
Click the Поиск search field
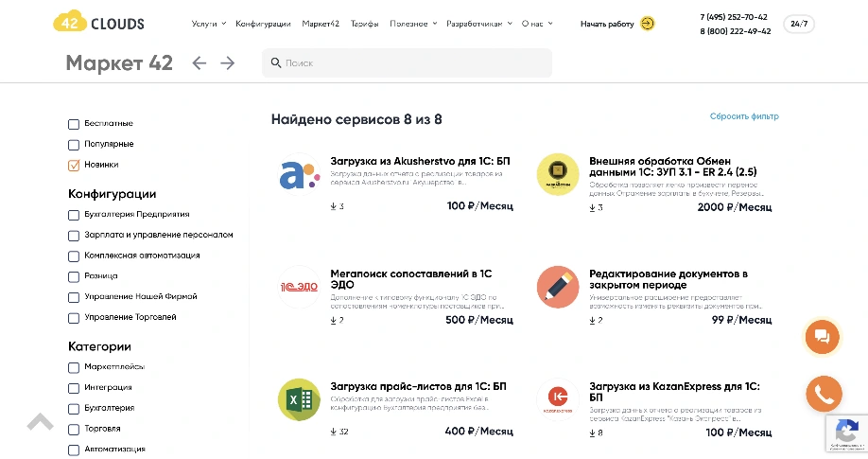click(x=407, y=63)
